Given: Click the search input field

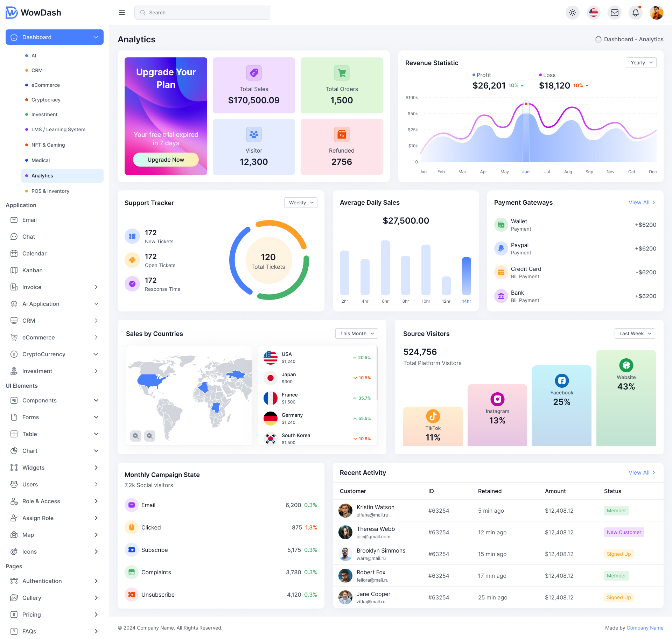Looking at the screenshot, I should [202, 12].
